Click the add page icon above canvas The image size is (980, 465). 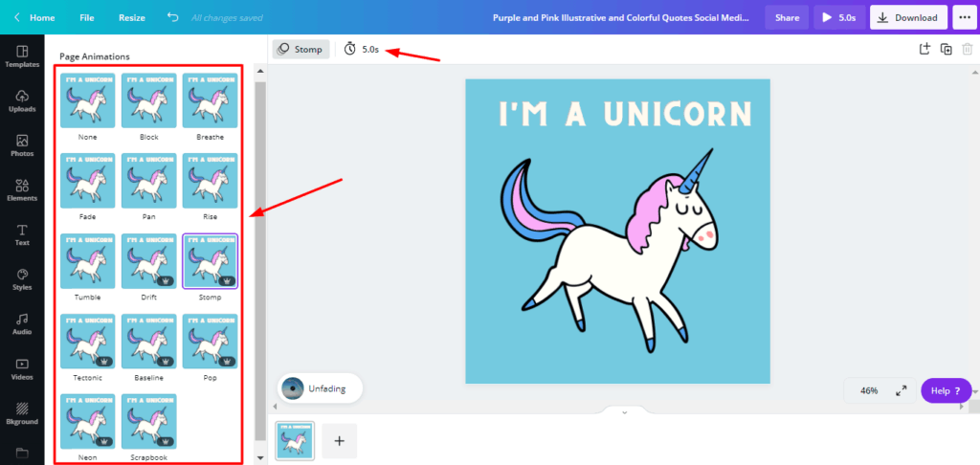(925, 49)
